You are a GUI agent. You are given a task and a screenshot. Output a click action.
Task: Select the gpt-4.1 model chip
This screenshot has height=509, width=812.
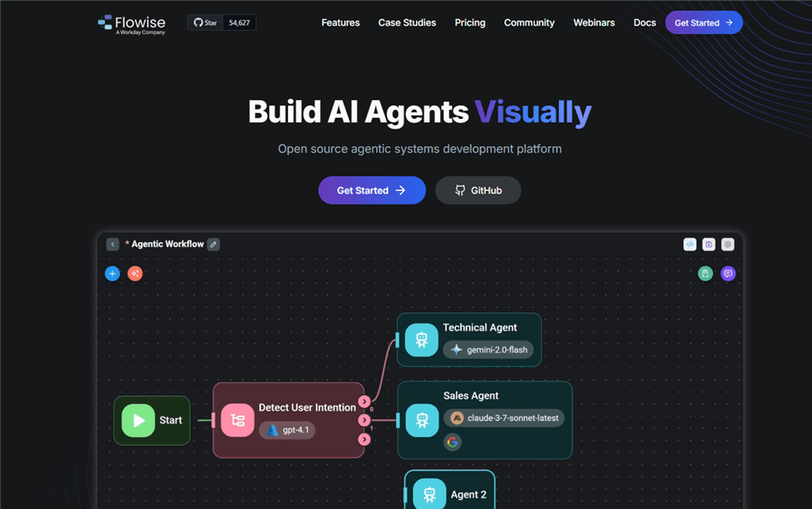pyautogui.click(x=287, y=430)
